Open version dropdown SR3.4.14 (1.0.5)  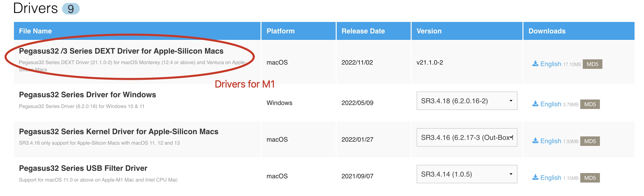pos(467,174)
